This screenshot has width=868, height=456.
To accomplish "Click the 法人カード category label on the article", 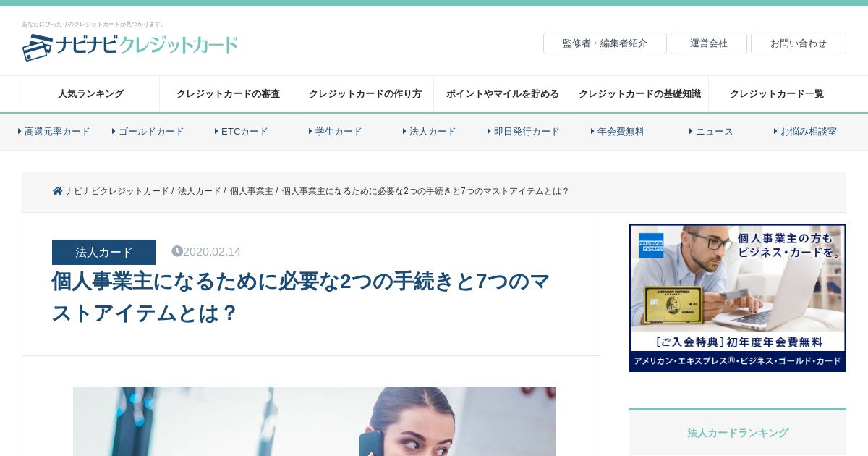I will point(104,252).
